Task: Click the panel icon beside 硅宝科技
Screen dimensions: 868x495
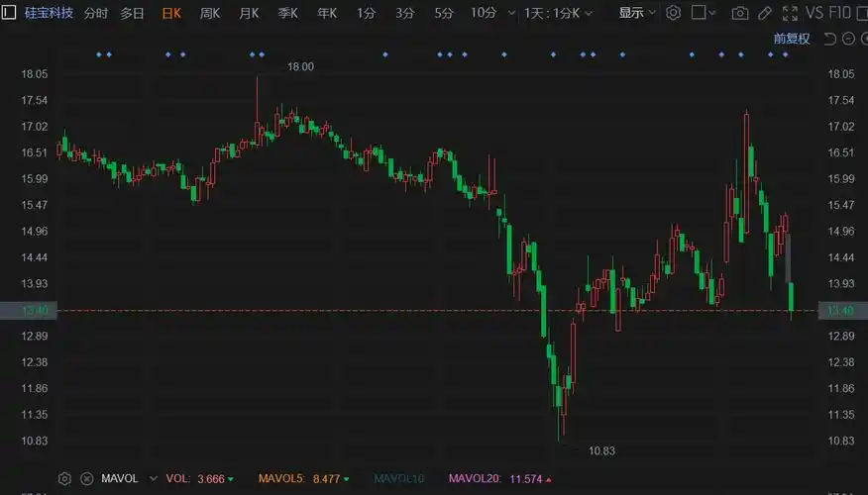Action: pyautogui.click(x=8, y=12)
